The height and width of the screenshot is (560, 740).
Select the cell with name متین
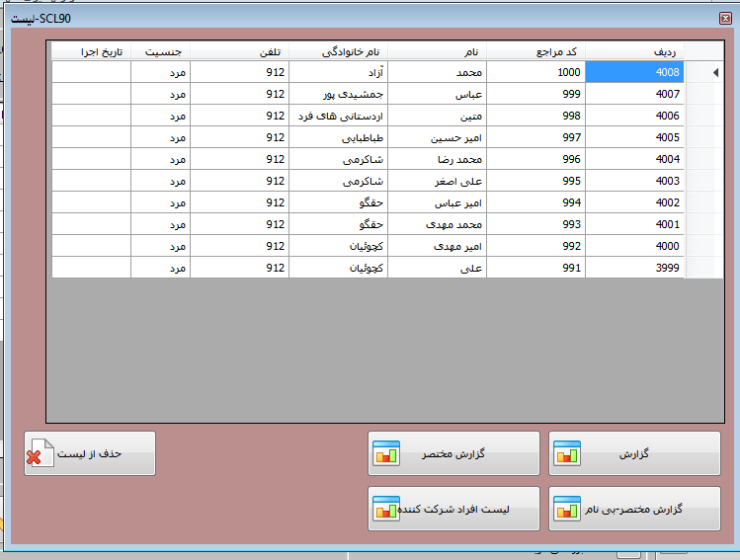click(437, 116)
